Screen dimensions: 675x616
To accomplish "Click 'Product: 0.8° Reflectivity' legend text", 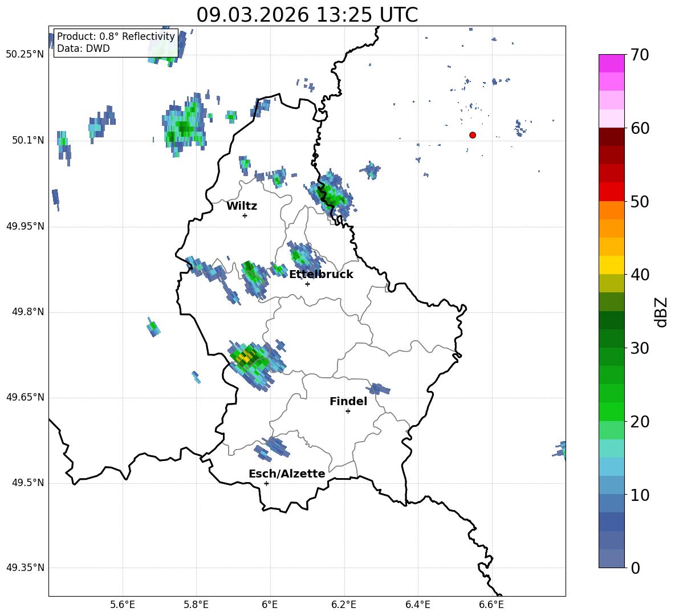I will coord(116,36).
